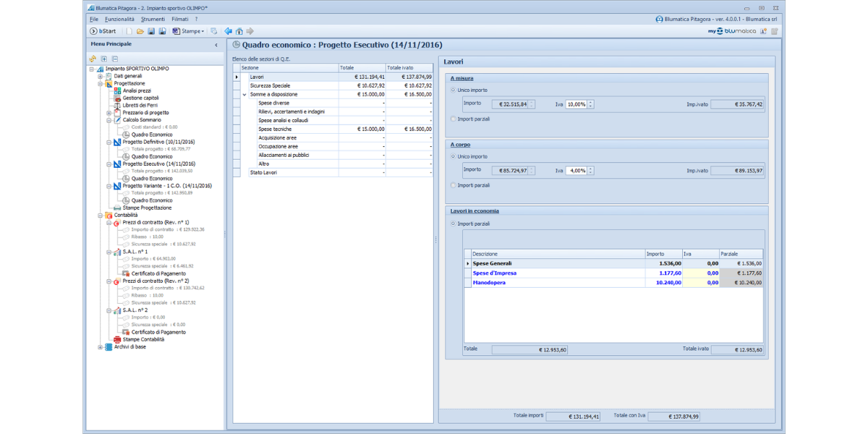Click collapse-all icon in Menu Principale
The height and width of the screenshot is (434, 868).
pyautogui.click(x=115, y=59)
